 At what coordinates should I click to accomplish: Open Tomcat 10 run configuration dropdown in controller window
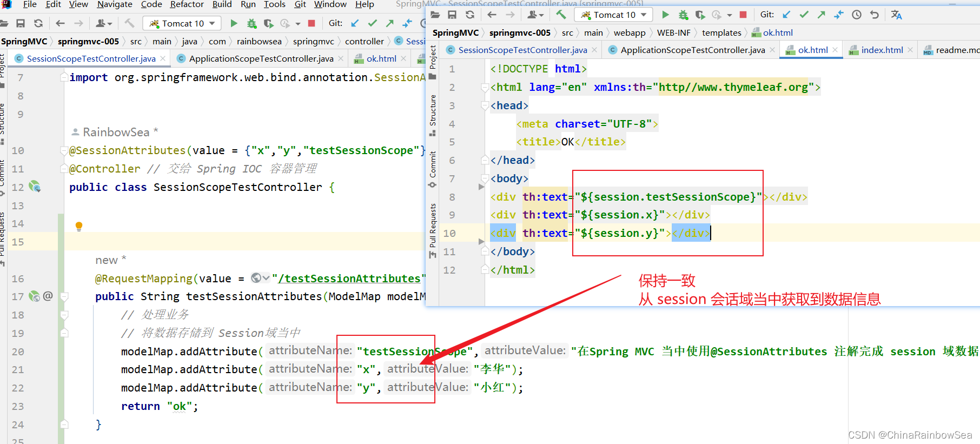(182, 23)
